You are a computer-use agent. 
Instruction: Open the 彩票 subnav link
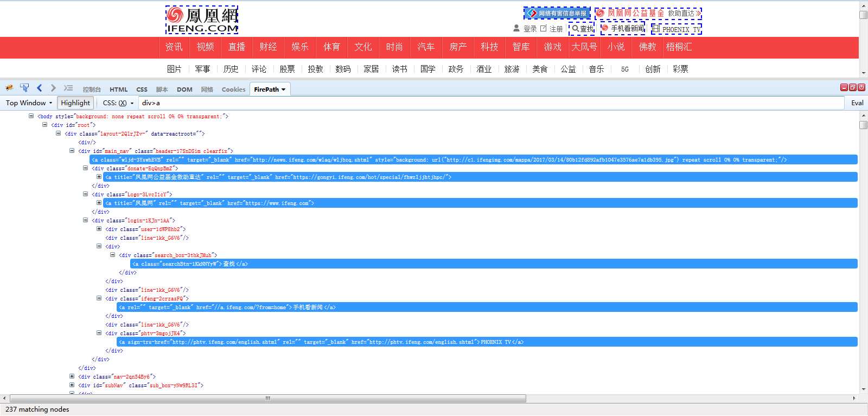[680, 69]
